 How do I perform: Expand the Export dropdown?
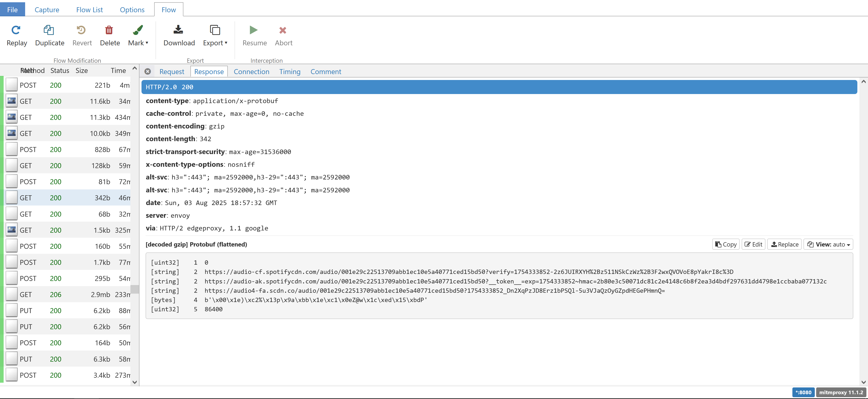pos(215,43)
